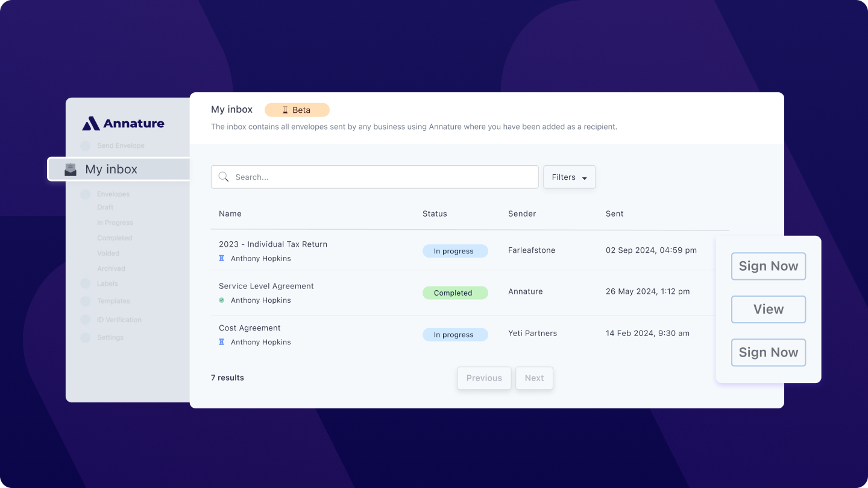Image resolution: width=868 pixels, height=488 pixels.
Task: Go to the Next results page
Action: pyautogui.click(x=534, y=378)
